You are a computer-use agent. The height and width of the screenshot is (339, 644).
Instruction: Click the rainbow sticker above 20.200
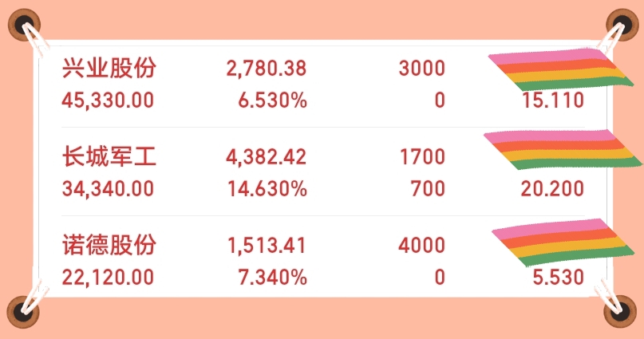pyautogui.click(x=563, y=149)
